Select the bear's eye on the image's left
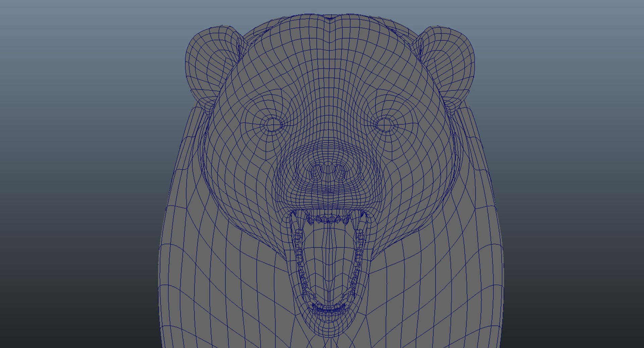The width and height of the screenshot is (644, 348). click(x=274, y=124)
